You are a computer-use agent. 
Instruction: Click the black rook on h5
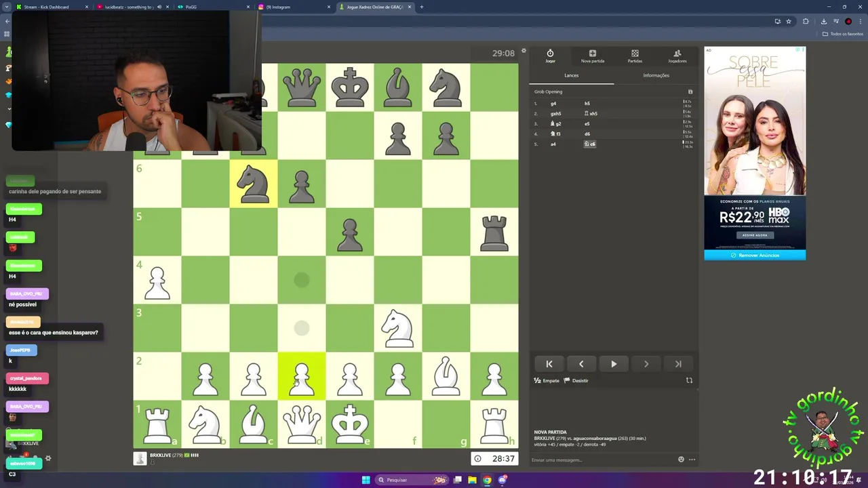point(494,232)
